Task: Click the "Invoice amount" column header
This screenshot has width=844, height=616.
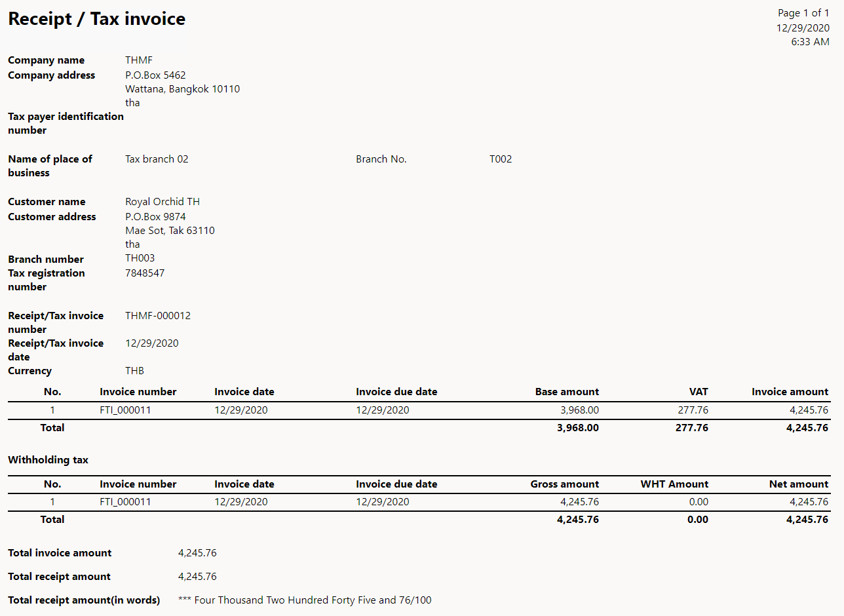Action: [790, 392]
